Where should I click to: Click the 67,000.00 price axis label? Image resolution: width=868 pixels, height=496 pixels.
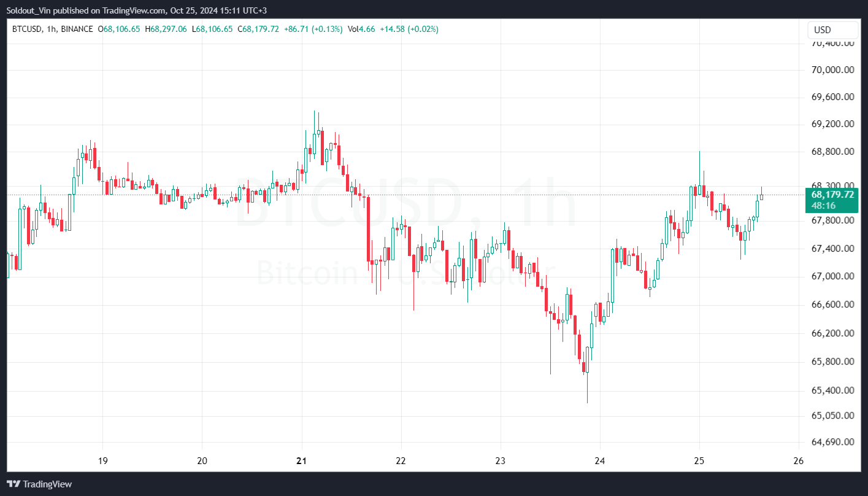click(833, 276)
